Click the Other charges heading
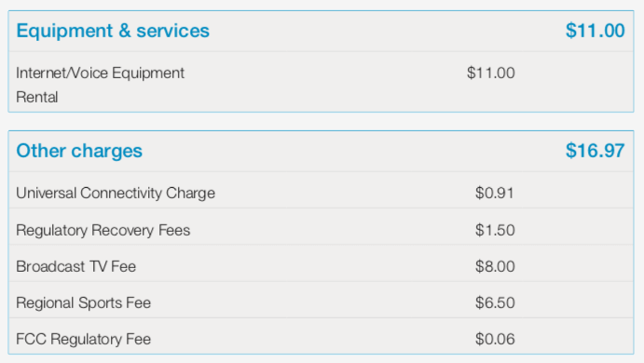Image resolution: width=644 pixels, height=363 pixels. tap(79, 151)
